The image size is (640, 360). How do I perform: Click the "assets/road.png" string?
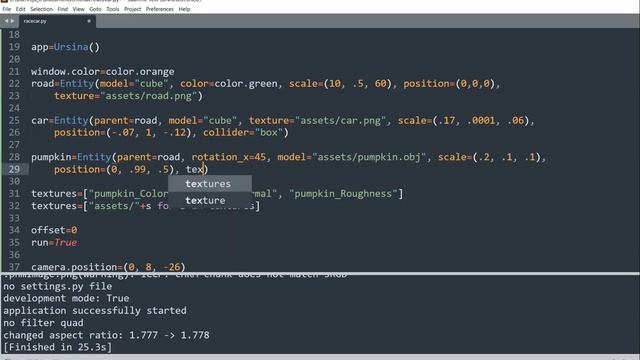click(149, 96)
